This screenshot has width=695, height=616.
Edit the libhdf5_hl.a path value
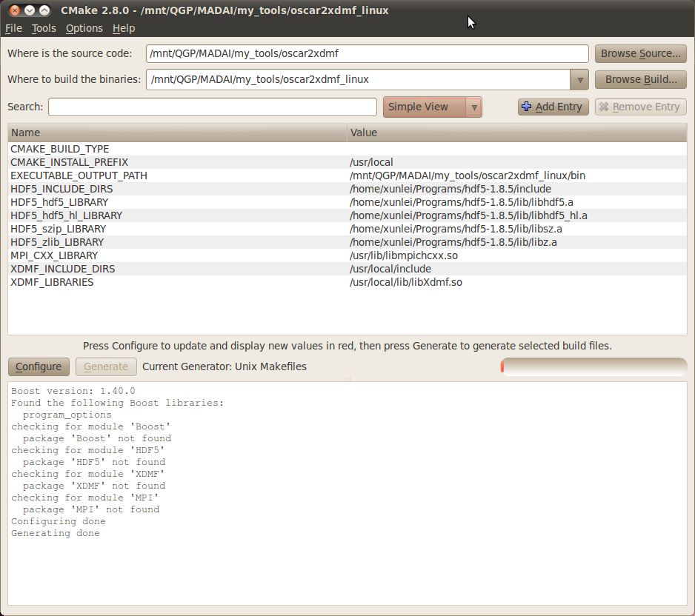pos(468,215)
